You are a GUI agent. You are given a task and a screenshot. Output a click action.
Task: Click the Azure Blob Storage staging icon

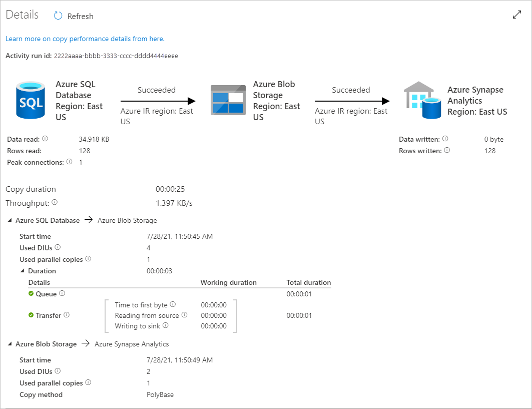[x=228, y=100]
